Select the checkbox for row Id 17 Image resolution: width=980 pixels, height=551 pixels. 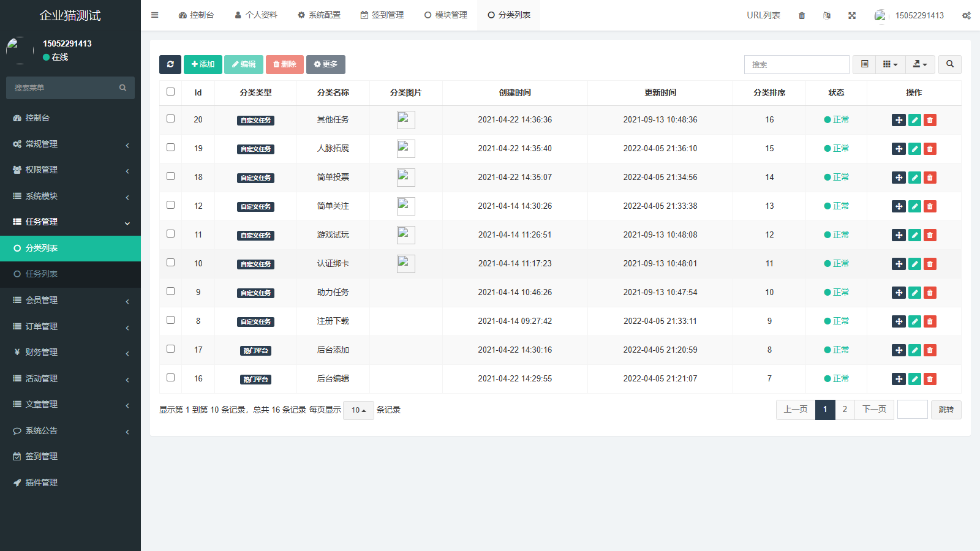tap(171, 349)
